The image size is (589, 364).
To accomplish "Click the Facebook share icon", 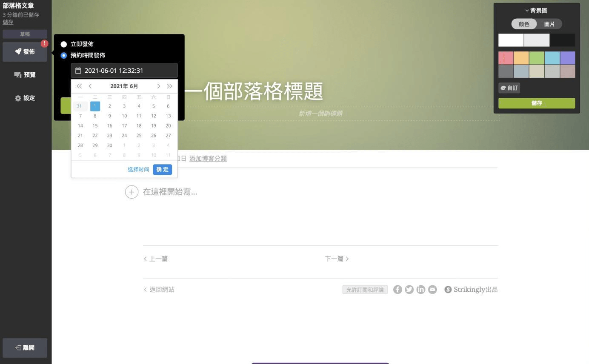I will pyautogui.click(x=397, y=290).
